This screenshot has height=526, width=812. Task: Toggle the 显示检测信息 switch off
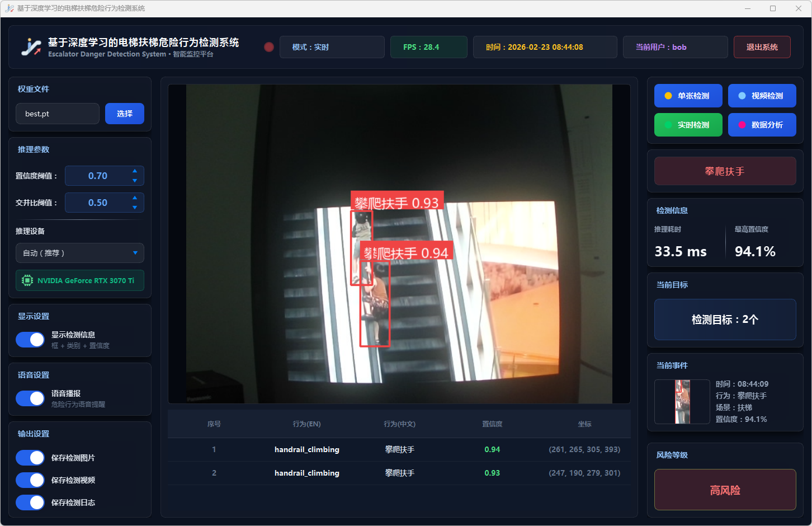pyautogui.click(x=30, y=340)
